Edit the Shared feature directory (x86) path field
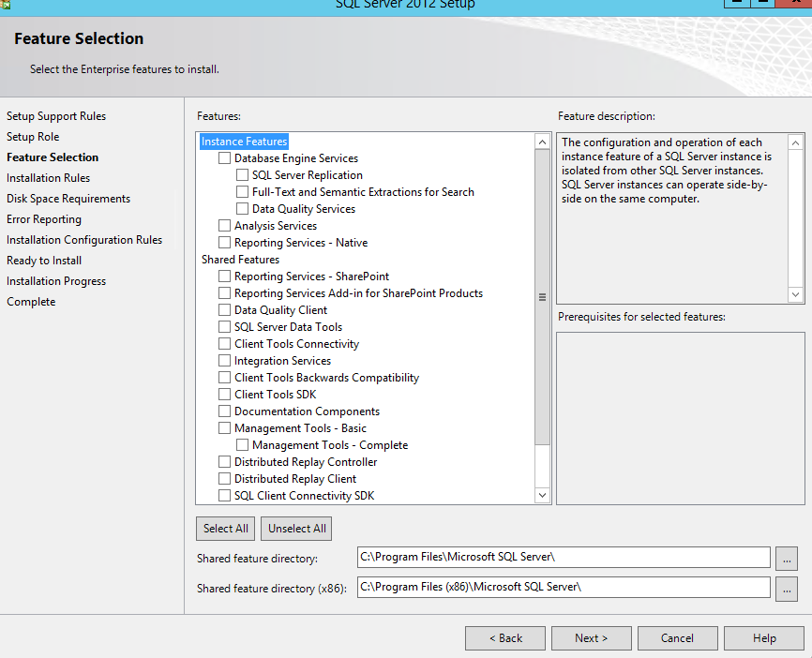 coord(564,587)
